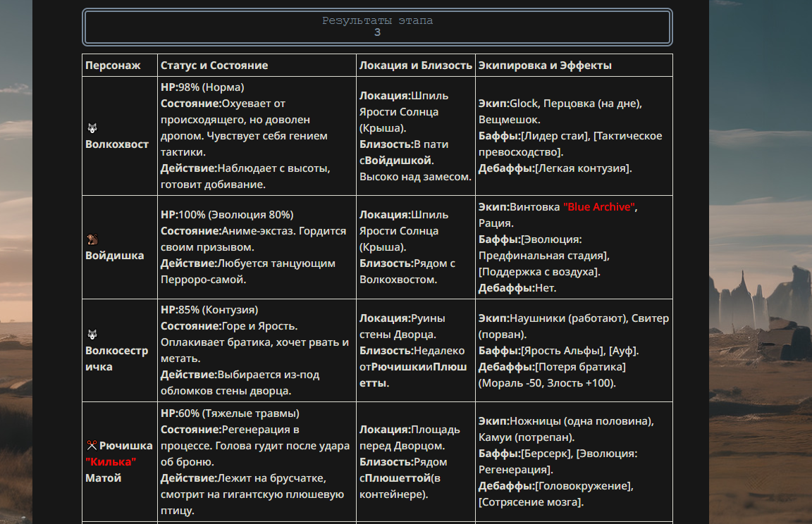
Task: Click the Волкохвост character name
Action: [x=117, y=144]
